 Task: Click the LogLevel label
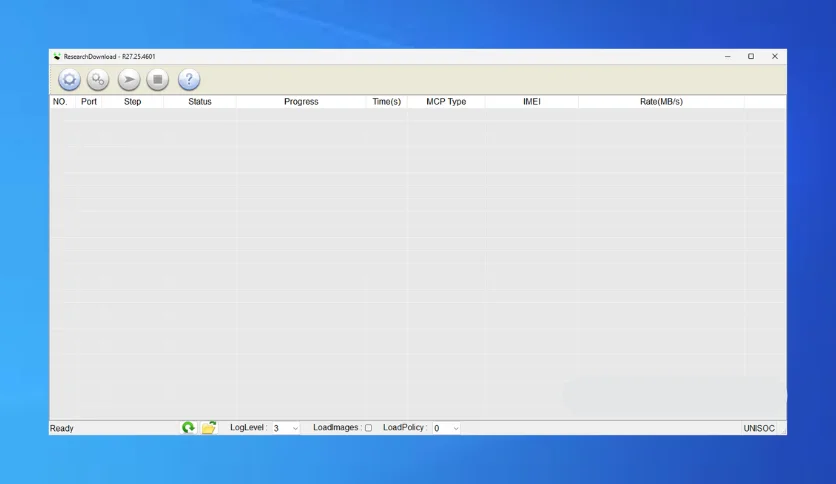(x=248, y=427)
